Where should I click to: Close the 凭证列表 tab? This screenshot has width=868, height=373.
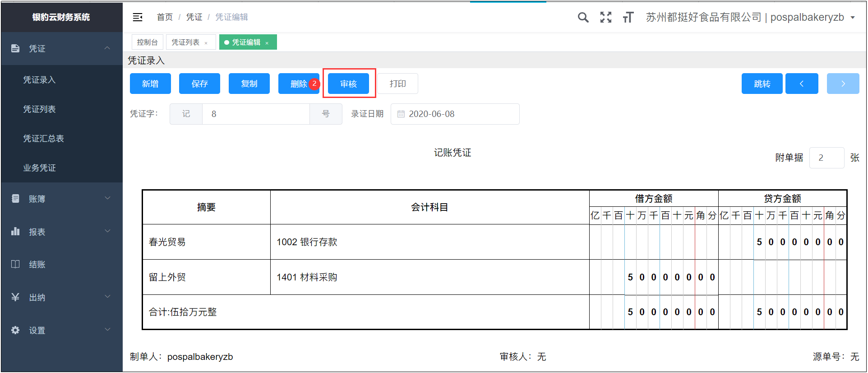pos(206,43)
